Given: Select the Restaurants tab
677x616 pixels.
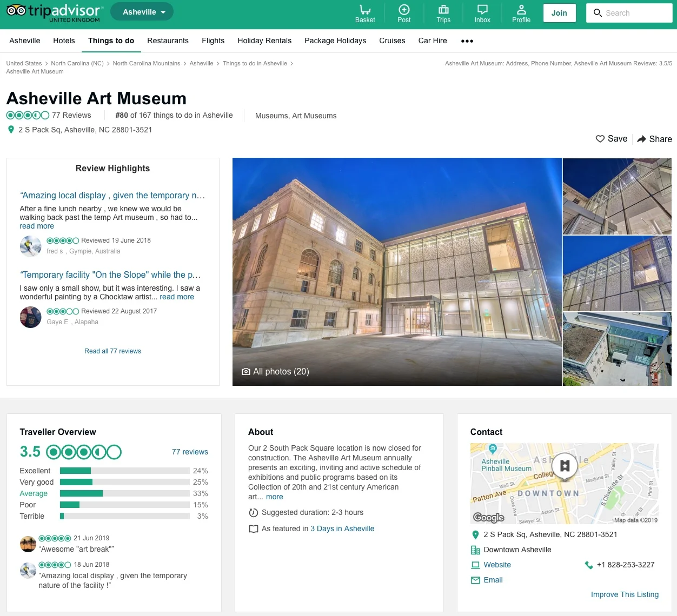Looking at the screenshot, I should pos(168,41).
